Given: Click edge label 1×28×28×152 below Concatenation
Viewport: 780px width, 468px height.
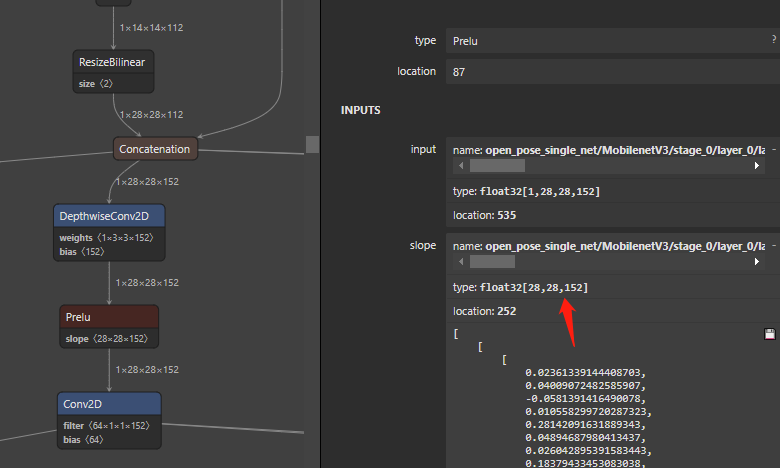Looking at the screenshot, I should (147, 182).
